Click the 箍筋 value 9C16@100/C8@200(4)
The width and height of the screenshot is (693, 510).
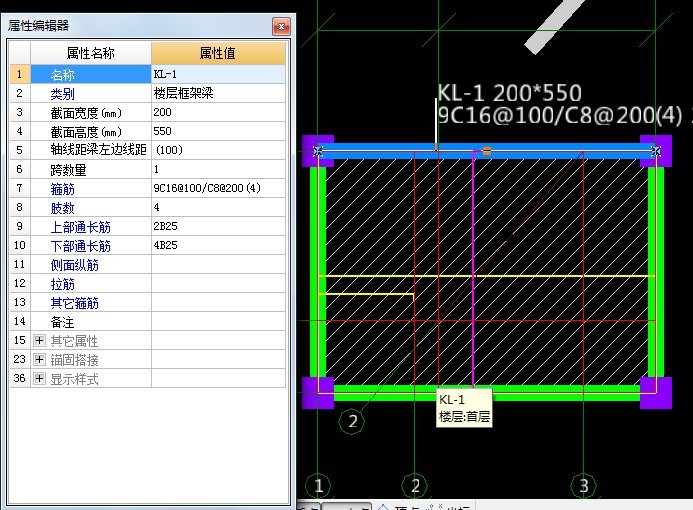click(x=218, y=188)
